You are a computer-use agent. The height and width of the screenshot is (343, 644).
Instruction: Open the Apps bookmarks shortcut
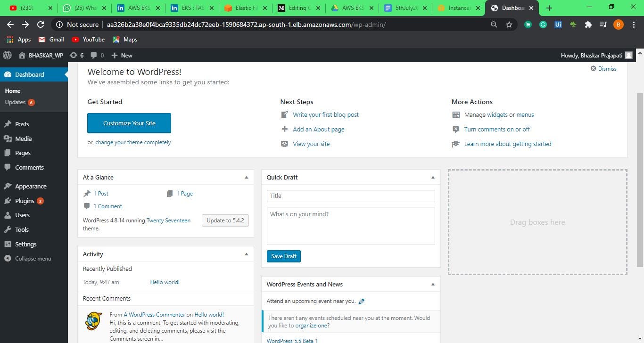point(19,40)
